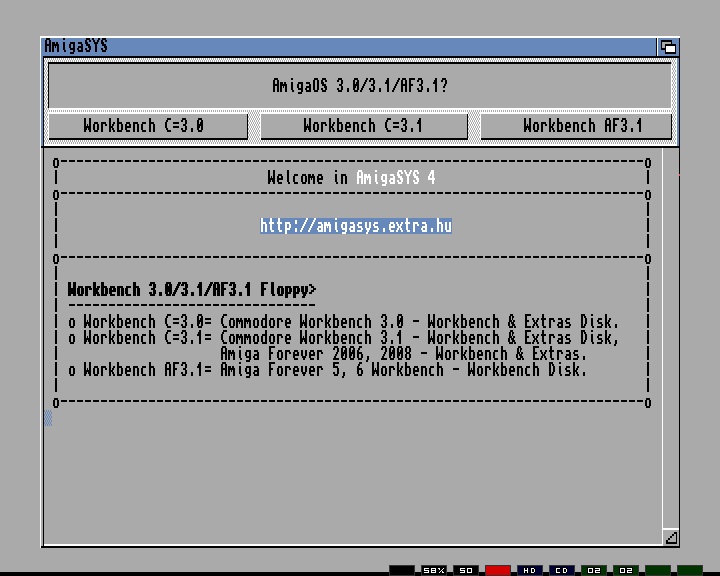
Task: Select the Workbench AF3.1 button
Action: tap(576, 126)
